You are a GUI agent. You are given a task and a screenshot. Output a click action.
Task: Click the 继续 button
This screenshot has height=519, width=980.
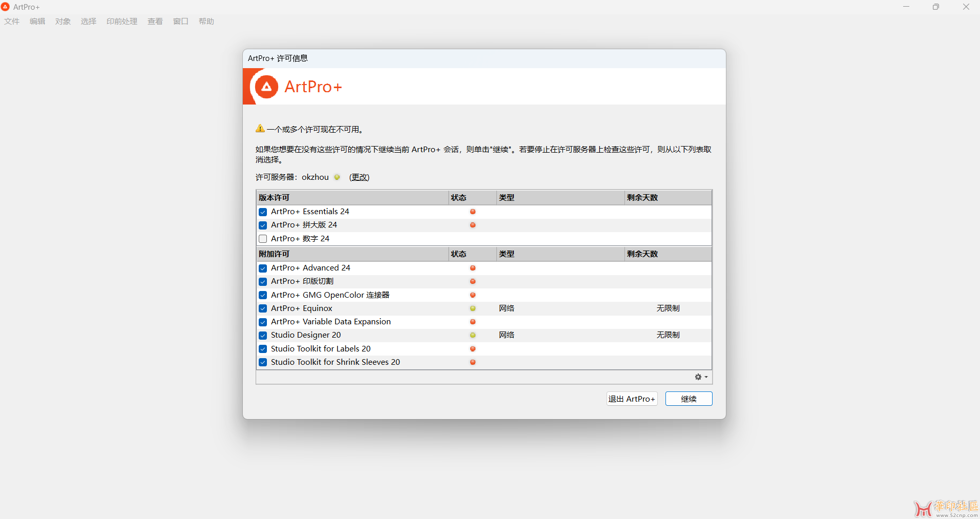coord(689,399)
